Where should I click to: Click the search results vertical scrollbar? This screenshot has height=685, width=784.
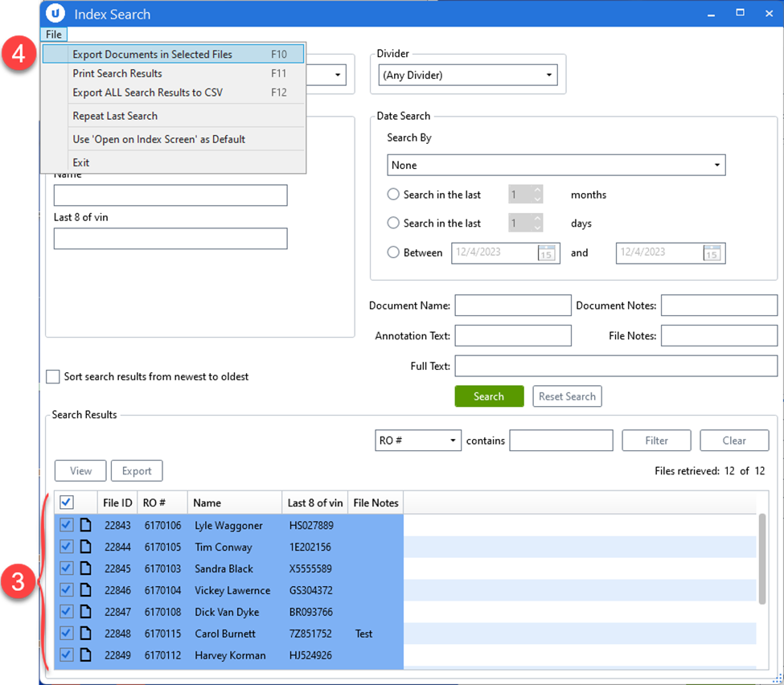point(762,559)
